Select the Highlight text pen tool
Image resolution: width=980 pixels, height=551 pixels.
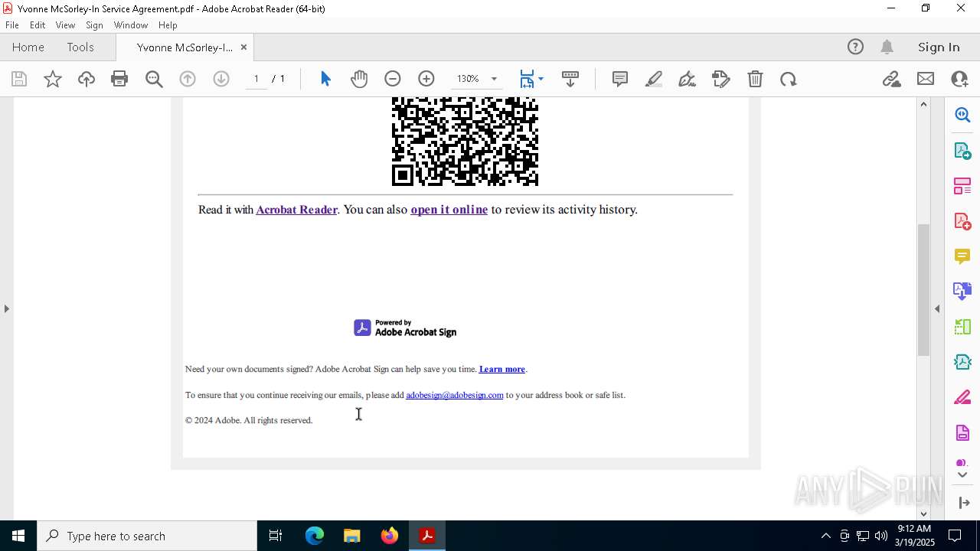point(654,79)
